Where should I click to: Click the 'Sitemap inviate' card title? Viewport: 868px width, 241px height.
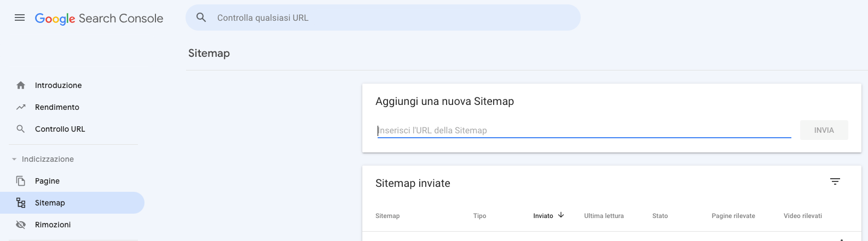pyautogui.click(x=413, y=184)
